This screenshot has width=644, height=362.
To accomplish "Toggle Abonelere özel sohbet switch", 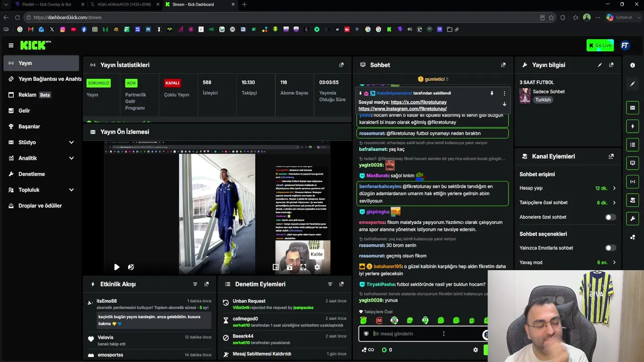I will coord(610,217).
